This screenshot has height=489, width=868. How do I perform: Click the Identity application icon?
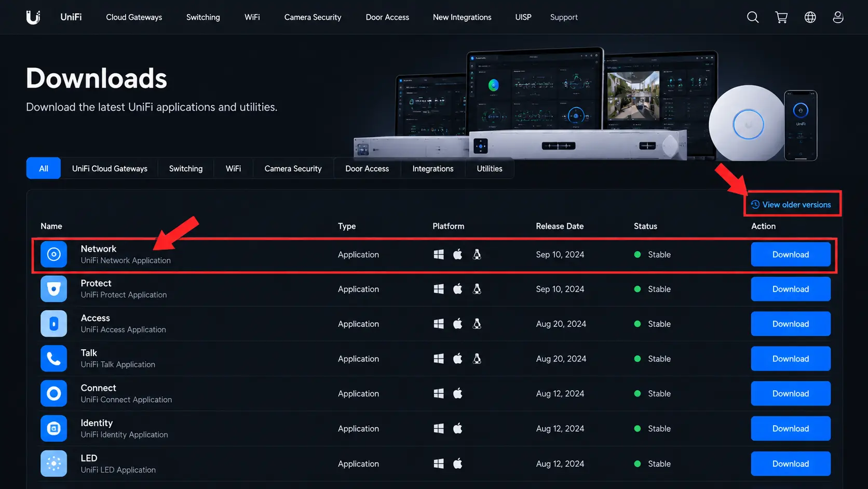coord(54,428)
